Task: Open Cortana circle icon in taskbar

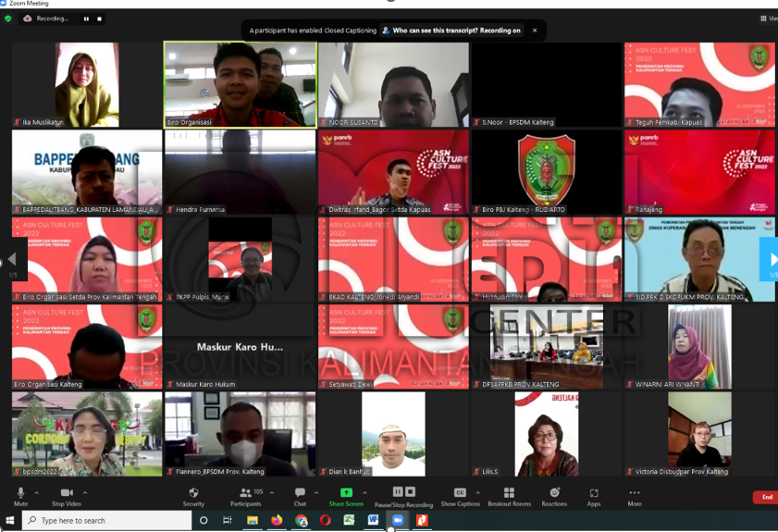Action: coord(204,520)
